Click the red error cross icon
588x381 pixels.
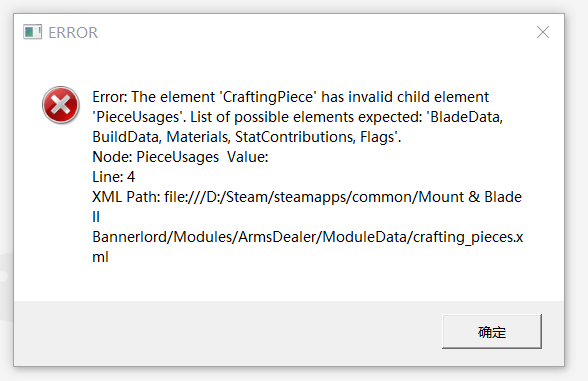click(x=61, y=105)
